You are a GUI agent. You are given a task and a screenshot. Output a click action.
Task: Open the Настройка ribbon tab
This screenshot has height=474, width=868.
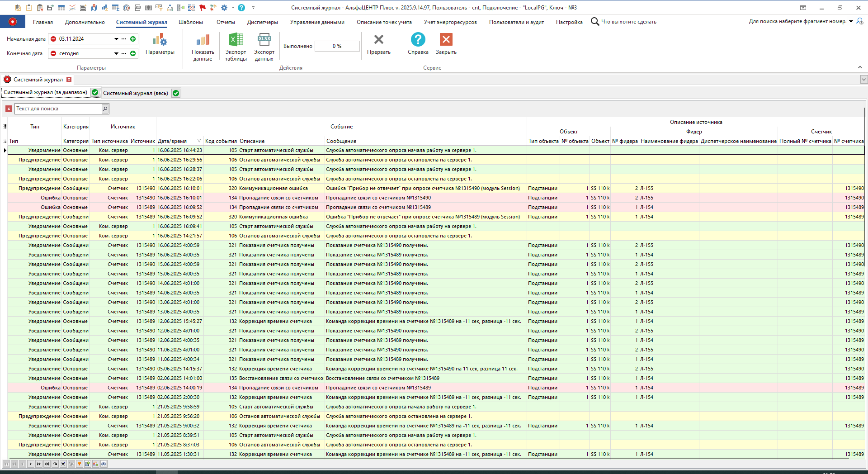pyautogui.click(x=569, y=22)
